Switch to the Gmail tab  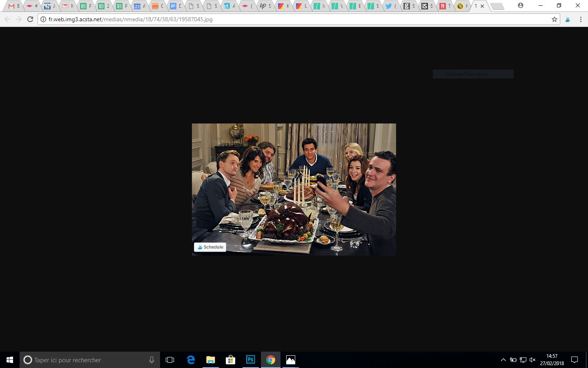(x=13, y=6)
